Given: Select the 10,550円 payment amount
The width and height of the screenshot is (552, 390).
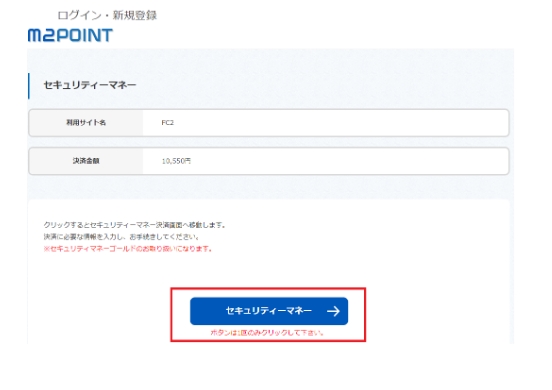Looking at the screenshot, I should click(x=176, y=161).
